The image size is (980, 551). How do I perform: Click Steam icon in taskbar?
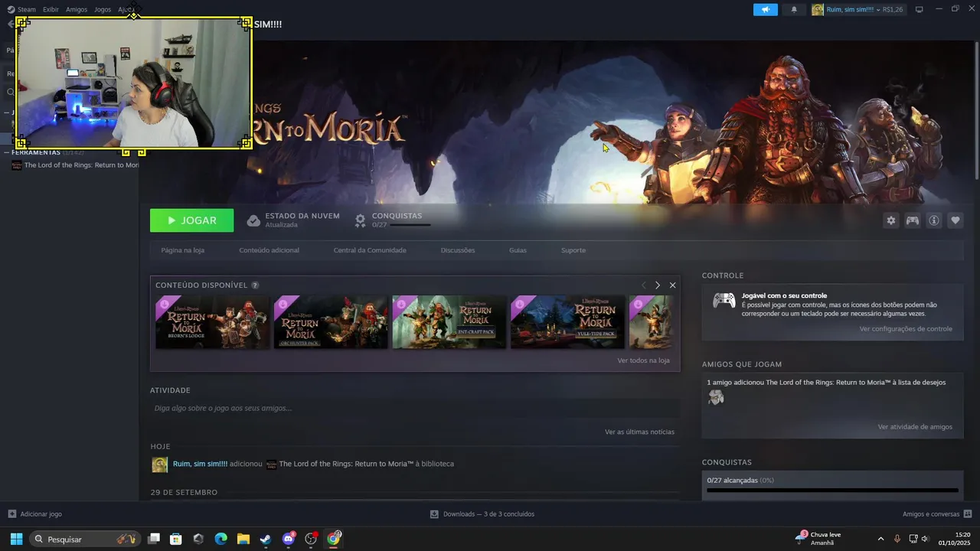coord(266,539)
